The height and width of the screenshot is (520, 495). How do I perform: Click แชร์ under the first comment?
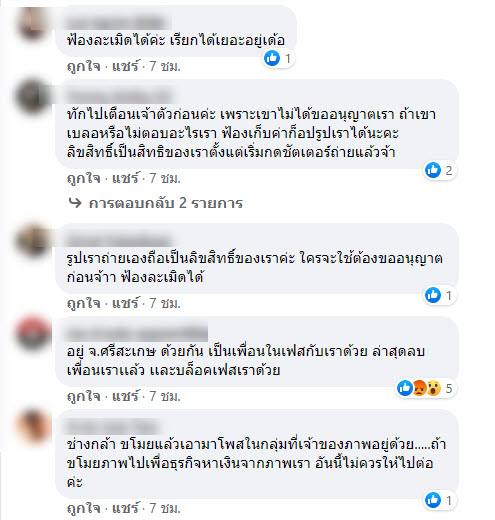[x=125, y=66]
